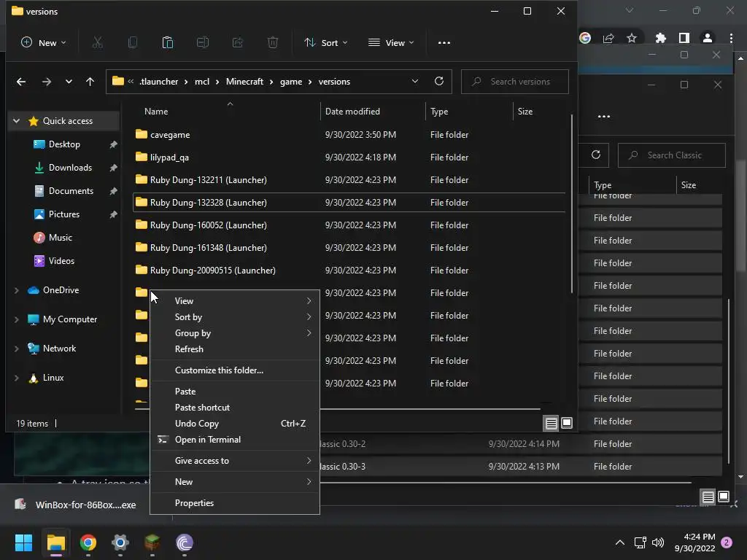Open Chrome profile avatar icon
Image resolution: width=747 pixels, height=560 pixels.
tap(708, 38)
